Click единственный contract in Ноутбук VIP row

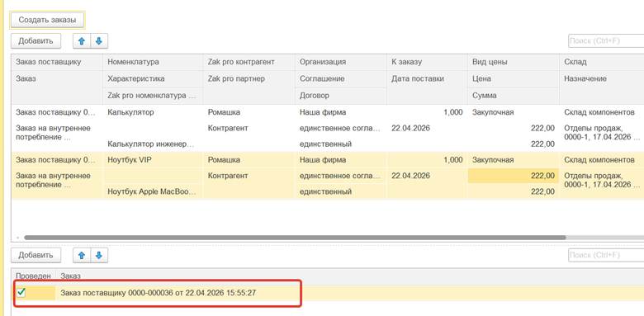[340, 191]
